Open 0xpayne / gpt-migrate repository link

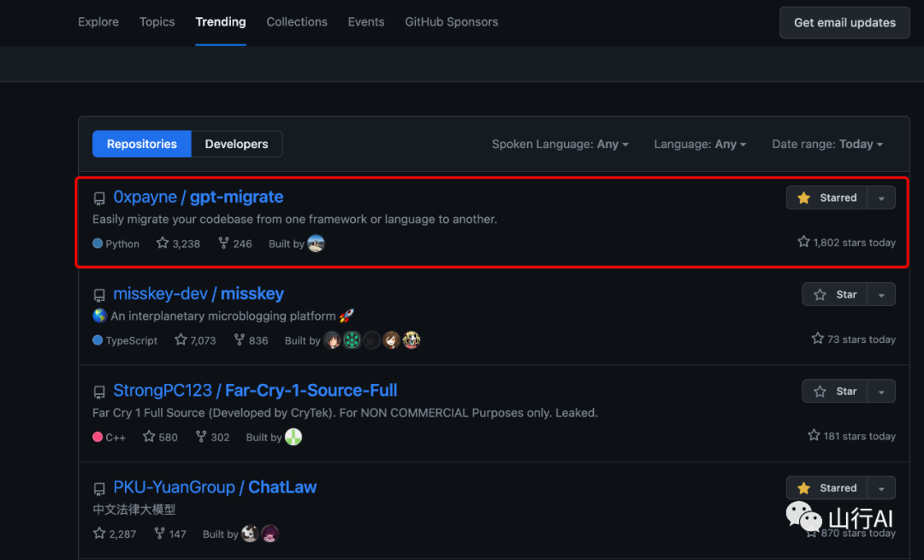point(198,197)
